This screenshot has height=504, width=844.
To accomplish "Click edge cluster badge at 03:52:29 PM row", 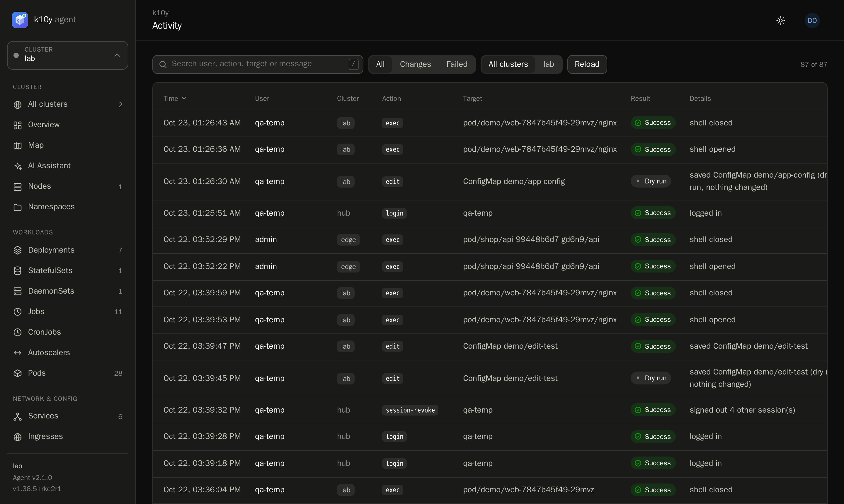I will pos(348,239).
